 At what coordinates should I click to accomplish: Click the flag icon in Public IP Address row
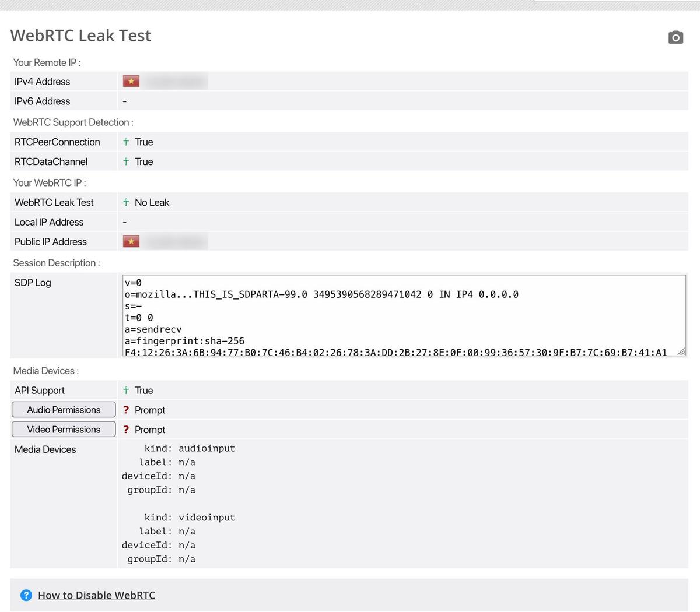tap(131, 241)
